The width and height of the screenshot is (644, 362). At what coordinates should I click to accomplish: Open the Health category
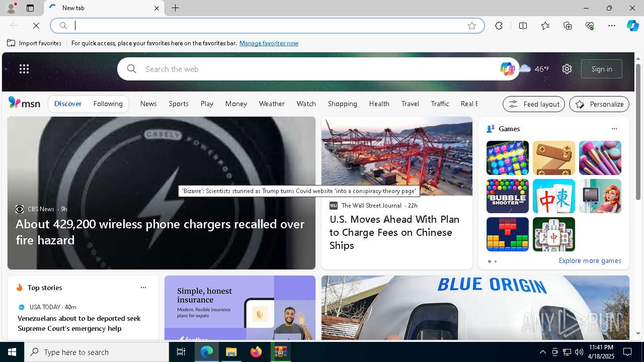pos(379,104)
